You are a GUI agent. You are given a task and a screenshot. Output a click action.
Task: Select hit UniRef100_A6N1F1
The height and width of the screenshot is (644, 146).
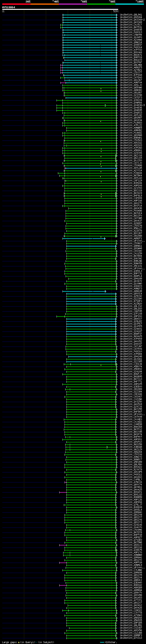pyautogui.click(x=131, y=238)
